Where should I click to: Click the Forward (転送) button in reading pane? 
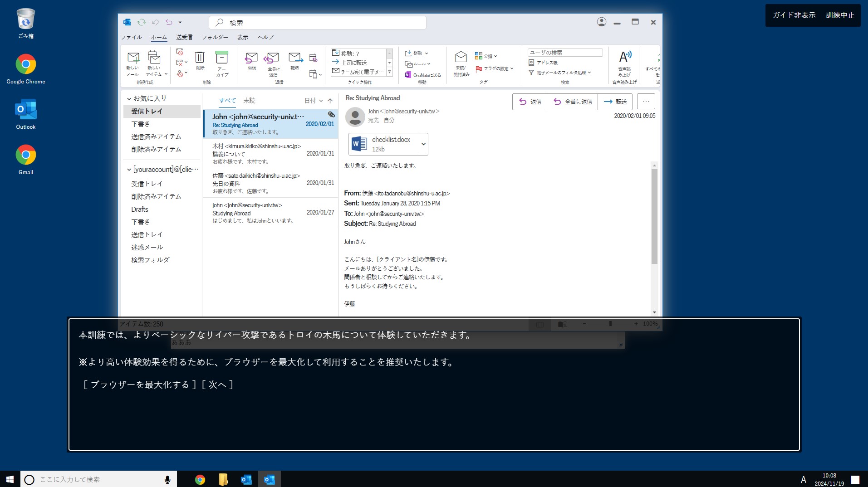point(615,102)
